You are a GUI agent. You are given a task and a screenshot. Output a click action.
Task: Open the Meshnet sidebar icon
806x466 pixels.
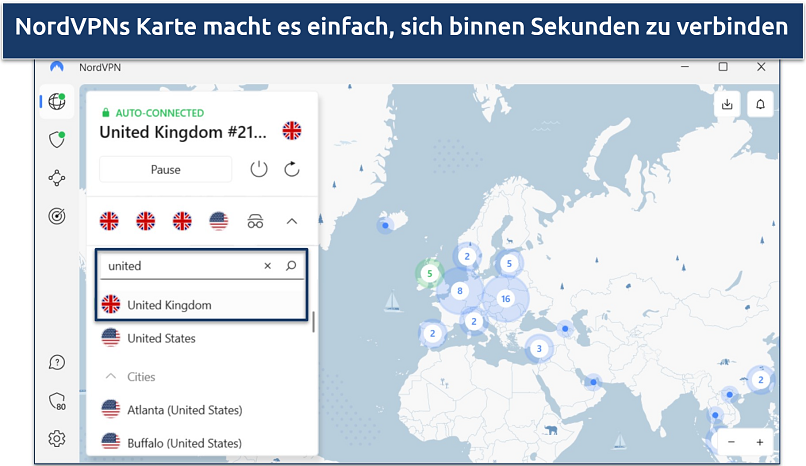point(57,178)
